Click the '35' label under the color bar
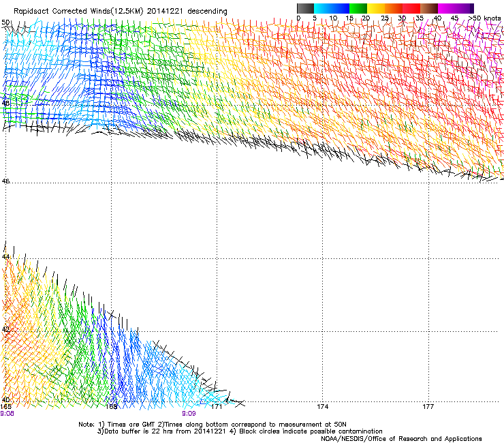This screenshot has width=504, height=443. 420,18
